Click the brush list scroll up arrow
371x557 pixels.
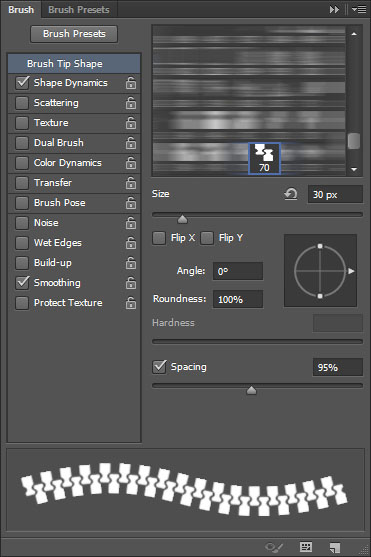point(354,34)
